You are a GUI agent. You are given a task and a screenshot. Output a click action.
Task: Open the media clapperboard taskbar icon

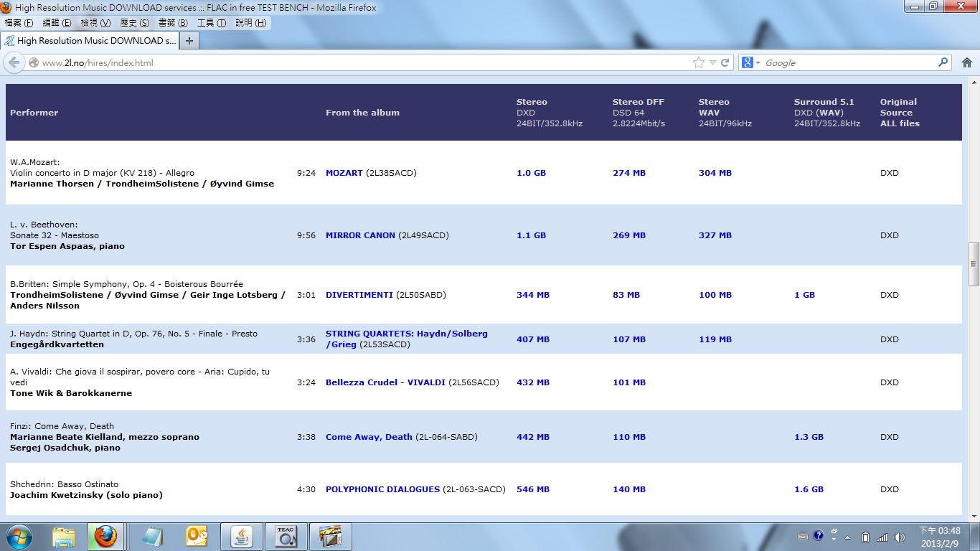tap(331, 537)
